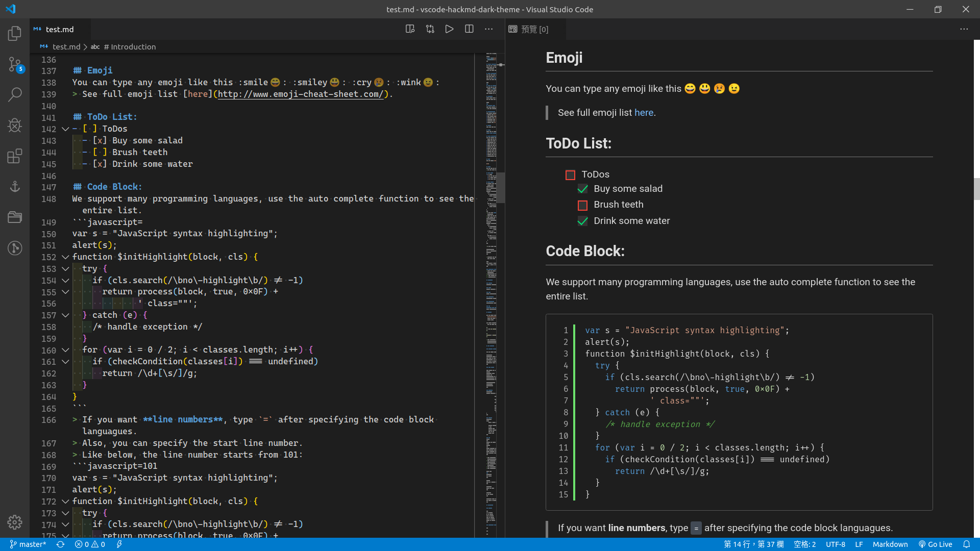Select the test.md editor tab
Image resolution: width=980 pixels, height=551 pixels.
[59, 29]
